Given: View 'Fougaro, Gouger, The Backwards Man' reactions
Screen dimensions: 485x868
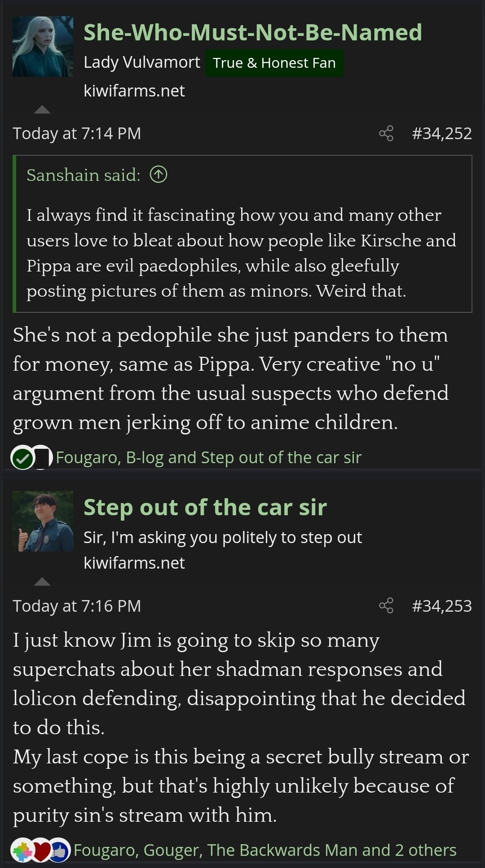Looking at the screenshot, I should (x=265, y=850).
